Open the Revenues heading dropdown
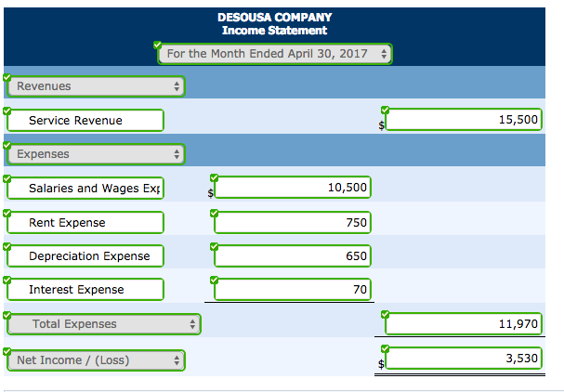Screen dimensions: 564x392 click(x=96, y=86)
